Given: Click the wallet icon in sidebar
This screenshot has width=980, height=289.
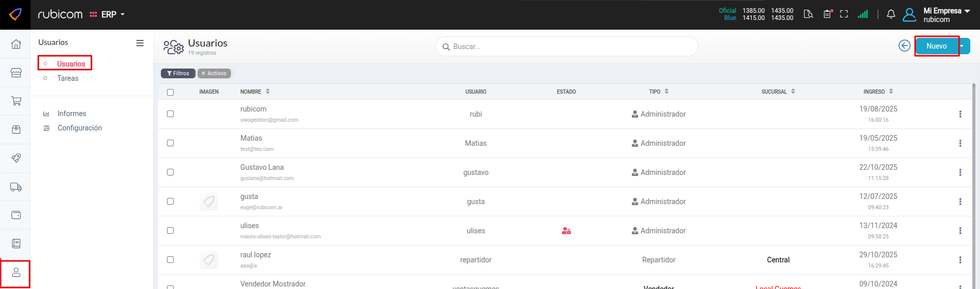Looking at the screenshot, I should point(16,215).
